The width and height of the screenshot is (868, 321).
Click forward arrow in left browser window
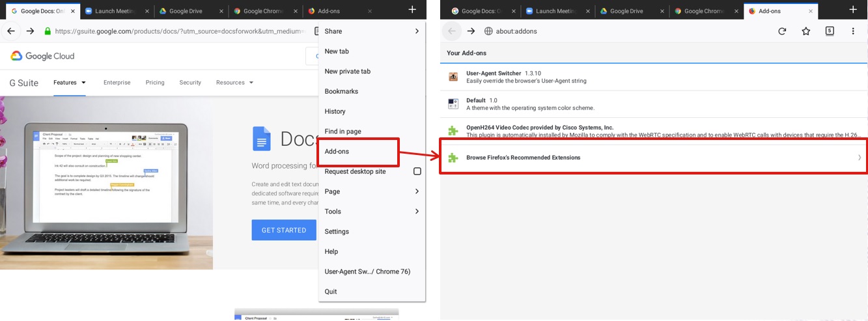click(30, 31)
